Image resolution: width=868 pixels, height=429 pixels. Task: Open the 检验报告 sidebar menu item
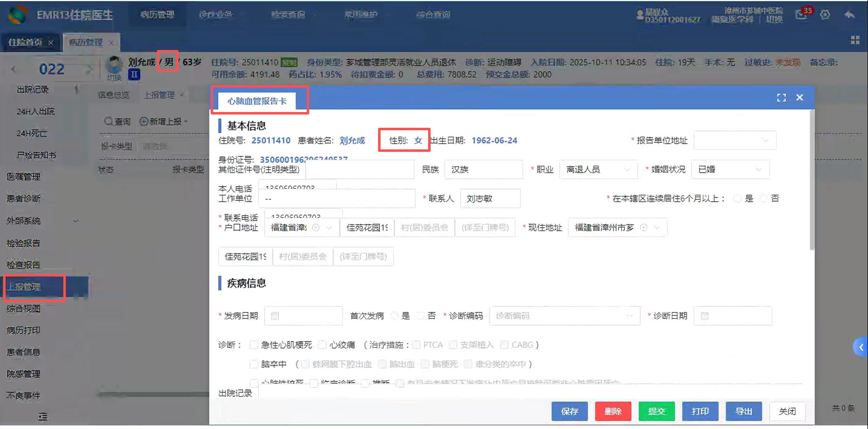click(23, 243)
